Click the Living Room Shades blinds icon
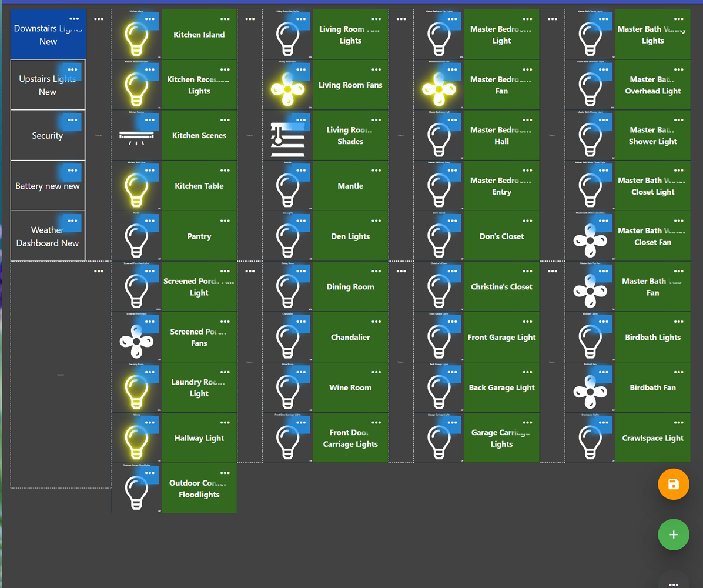The width and height of the screenshot is (703, 588). (287, 139)
